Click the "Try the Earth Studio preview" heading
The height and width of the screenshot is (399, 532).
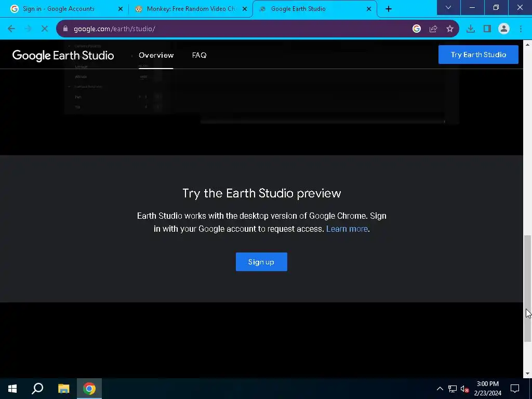pos(262,193)
